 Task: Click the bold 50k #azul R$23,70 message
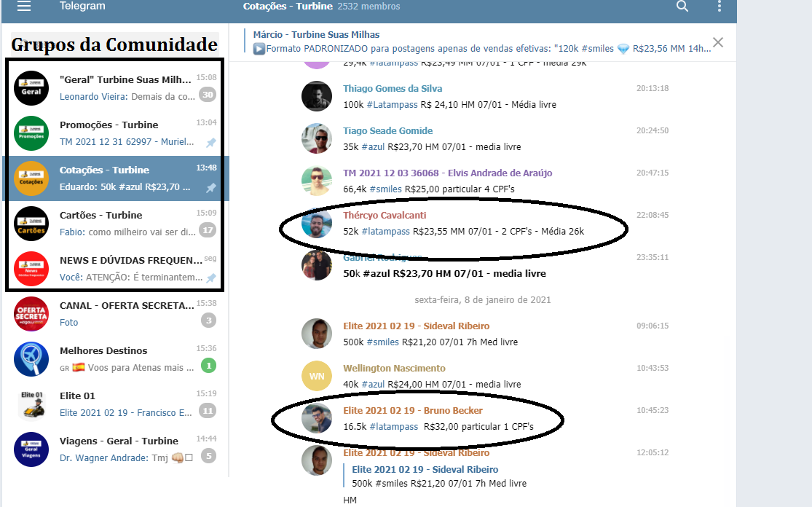(x=444, y=273)
